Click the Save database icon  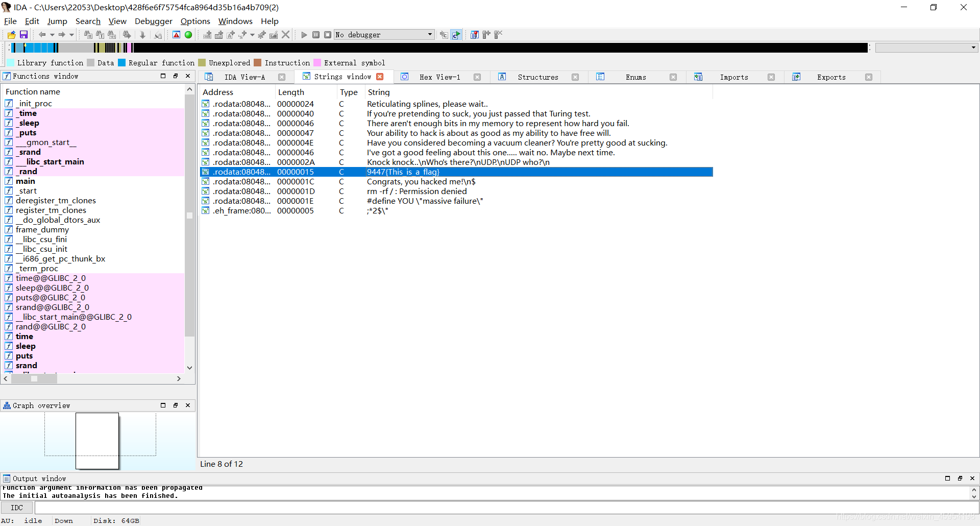coord(23,35)
